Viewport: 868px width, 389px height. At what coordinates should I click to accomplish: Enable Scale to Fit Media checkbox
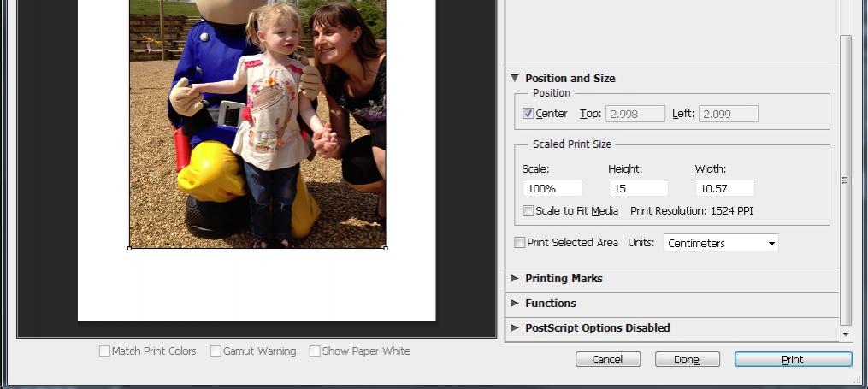[528, 211]
